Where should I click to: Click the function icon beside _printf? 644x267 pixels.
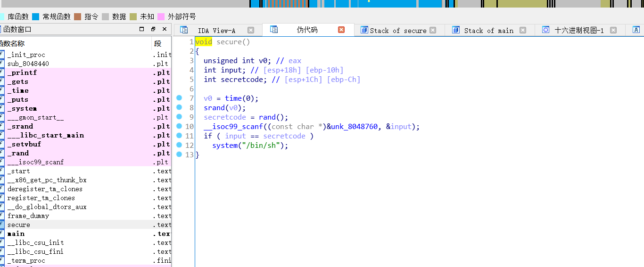[x=2, y=73]
